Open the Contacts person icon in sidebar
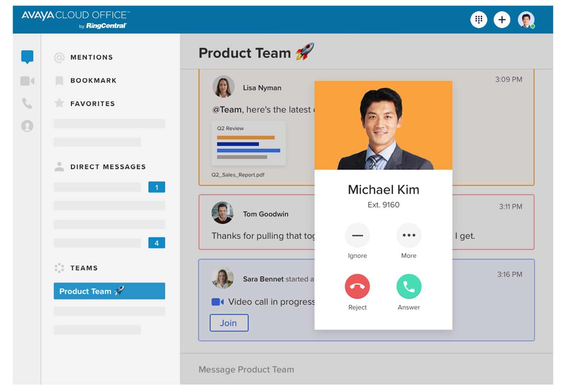566x392 pixels. (x=27, y=126)
